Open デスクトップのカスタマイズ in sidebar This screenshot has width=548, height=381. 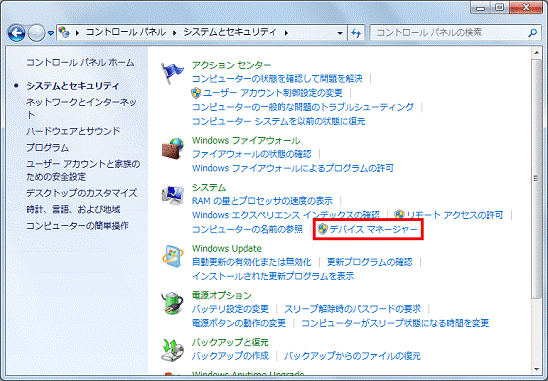tap(82, 193)
